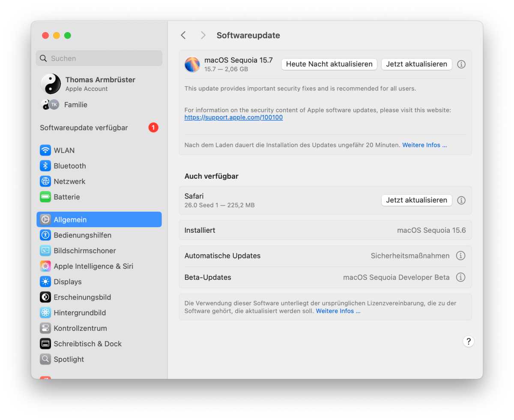Select Softwareupdate verfügbar in sidebar
The image size is (514, 420).
point(99,128)
